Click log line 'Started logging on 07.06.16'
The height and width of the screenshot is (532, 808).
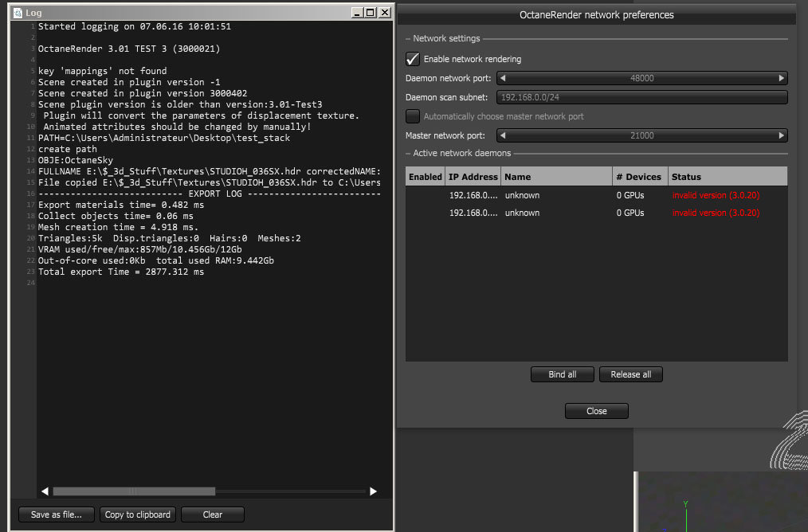(135, 26)
